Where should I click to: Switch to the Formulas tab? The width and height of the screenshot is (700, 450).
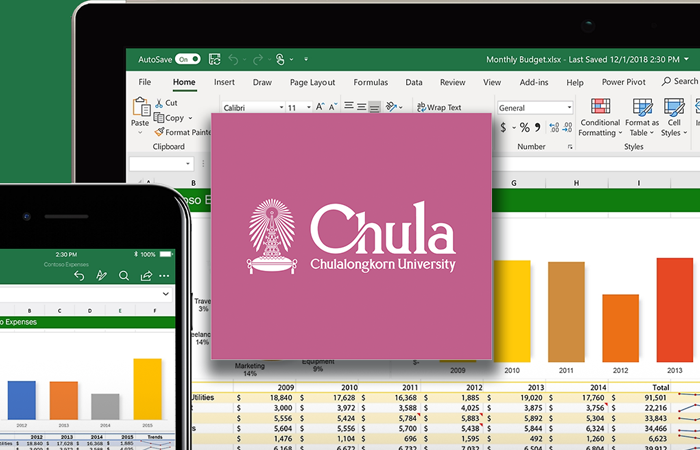[371, 82]
